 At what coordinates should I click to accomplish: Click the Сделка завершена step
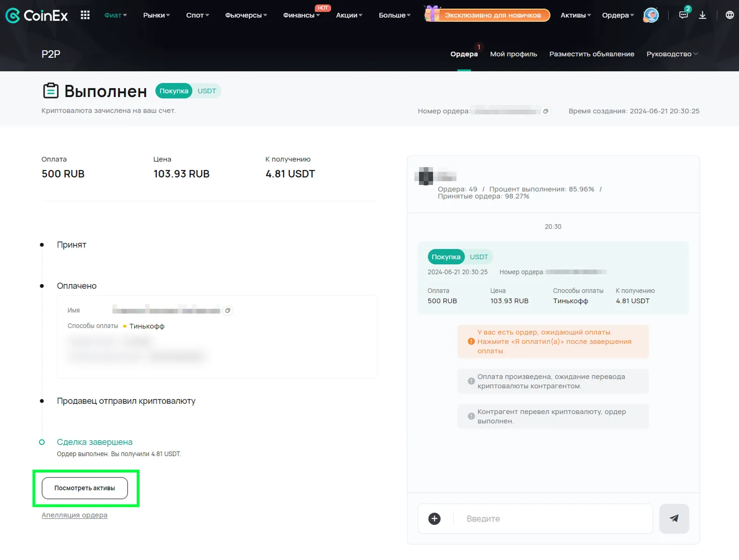[95, 442]
